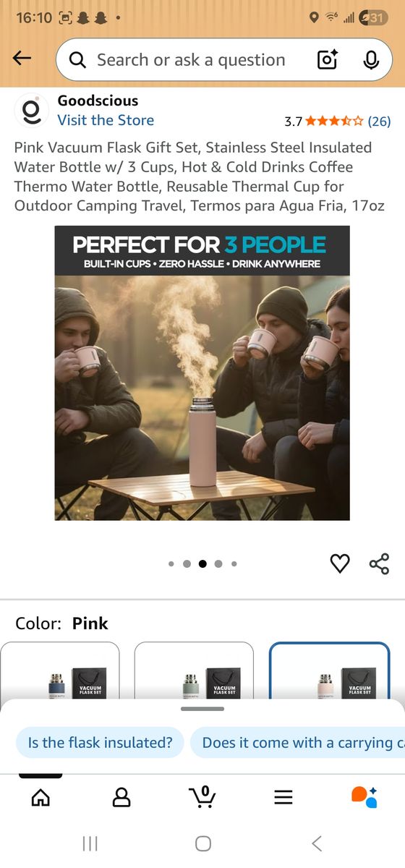405x868 pixels.
Task: Tap 'Does it come with a carrying' suggestion
Action: [x=297, y=742]
